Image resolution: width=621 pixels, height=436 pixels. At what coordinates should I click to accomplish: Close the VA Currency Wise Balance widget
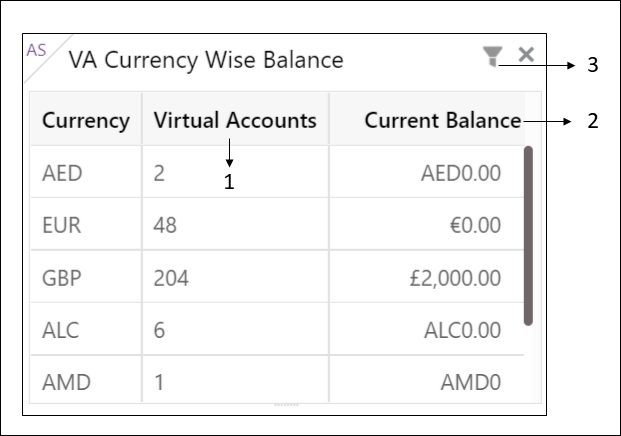(526, 55)
